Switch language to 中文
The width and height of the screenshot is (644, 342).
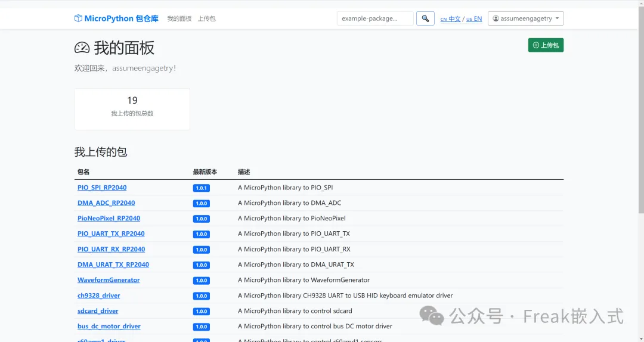pos(450,19)
